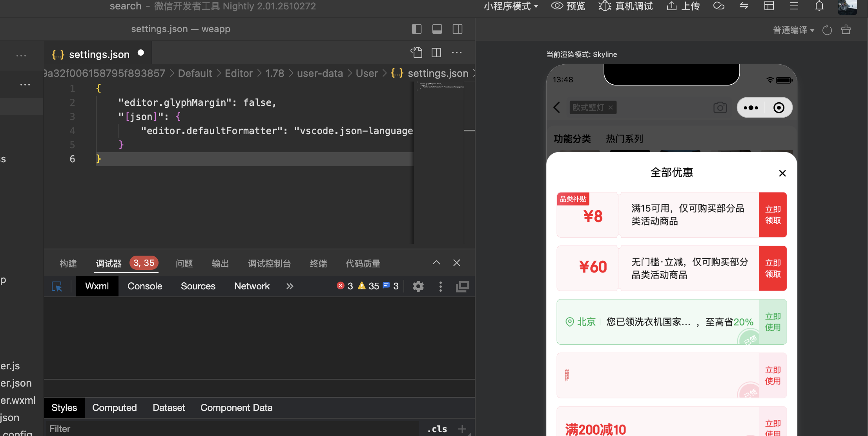This screenshot has width=868, height=436.
Task: Toggle the .cls element classes button
Action: [x=437, y=429]
